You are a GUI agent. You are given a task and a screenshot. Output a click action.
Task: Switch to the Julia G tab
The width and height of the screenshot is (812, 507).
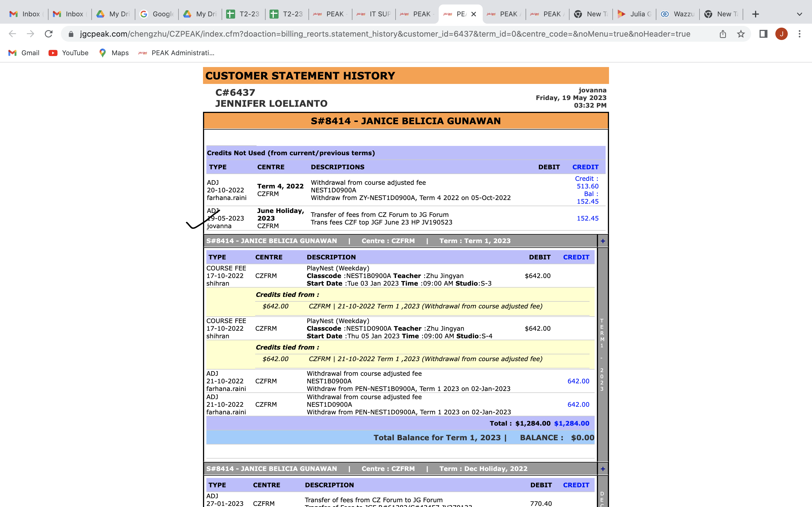634,14
